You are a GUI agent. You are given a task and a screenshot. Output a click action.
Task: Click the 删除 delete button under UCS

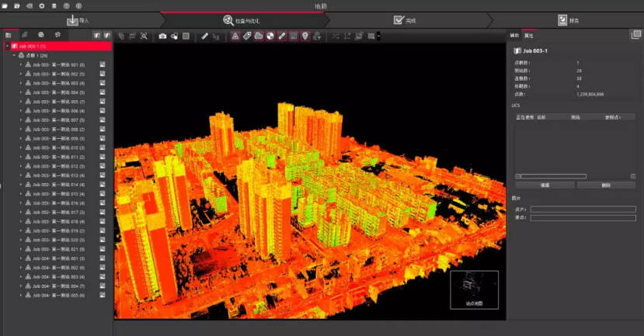(x=606, y=185)
